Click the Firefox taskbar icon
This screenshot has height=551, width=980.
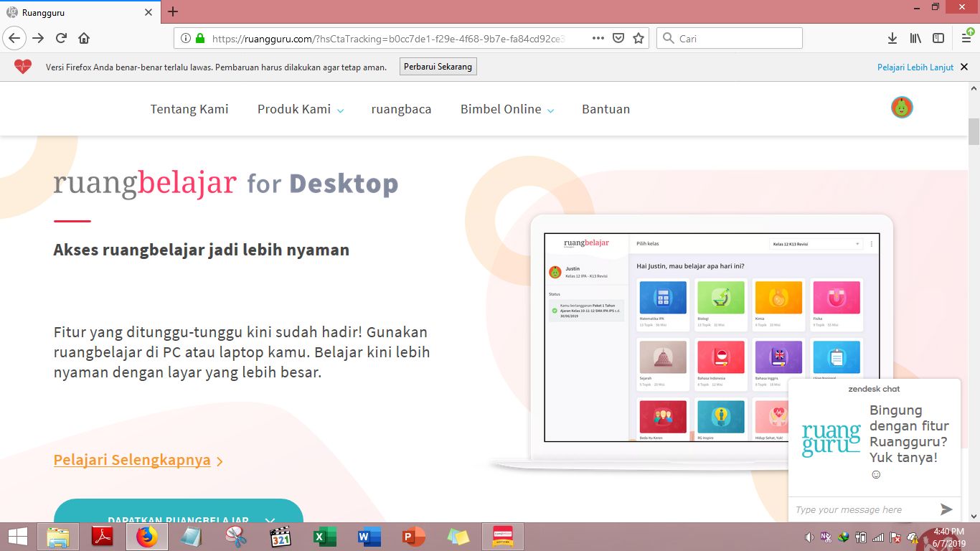coord(147,537)
